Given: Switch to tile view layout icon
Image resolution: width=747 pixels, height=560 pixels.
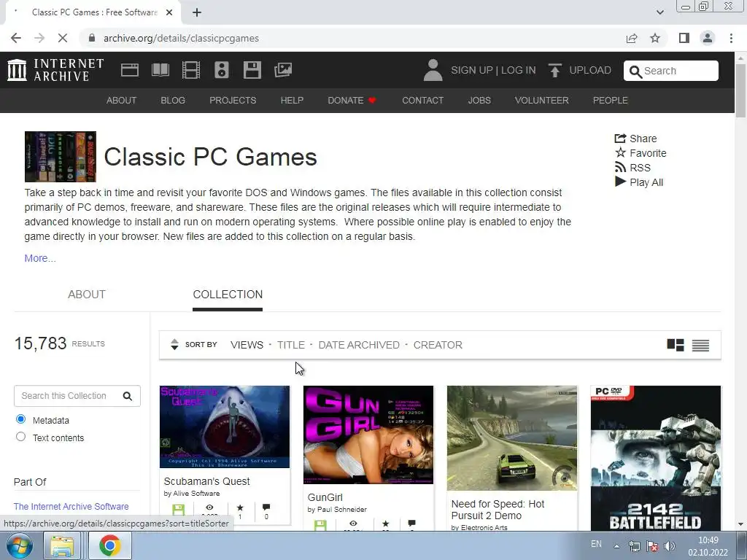Looking at the screenshot, I should [675, 345].
